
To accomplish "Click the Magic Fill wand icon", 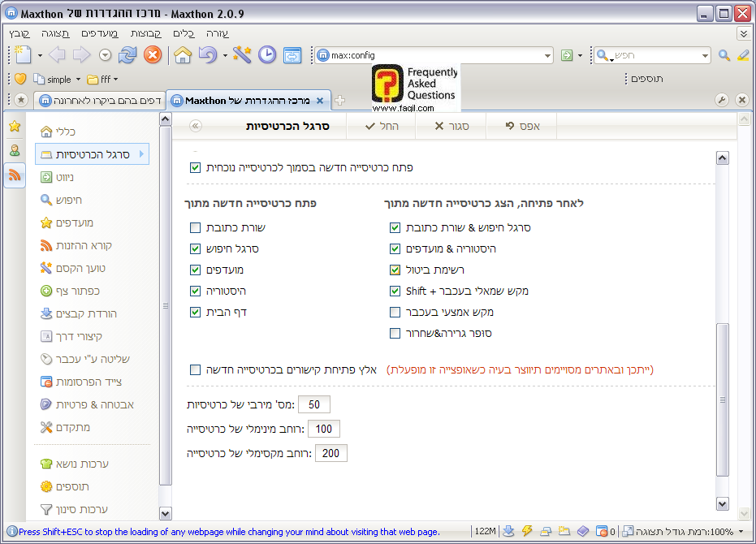I will [x=241, y=55].
